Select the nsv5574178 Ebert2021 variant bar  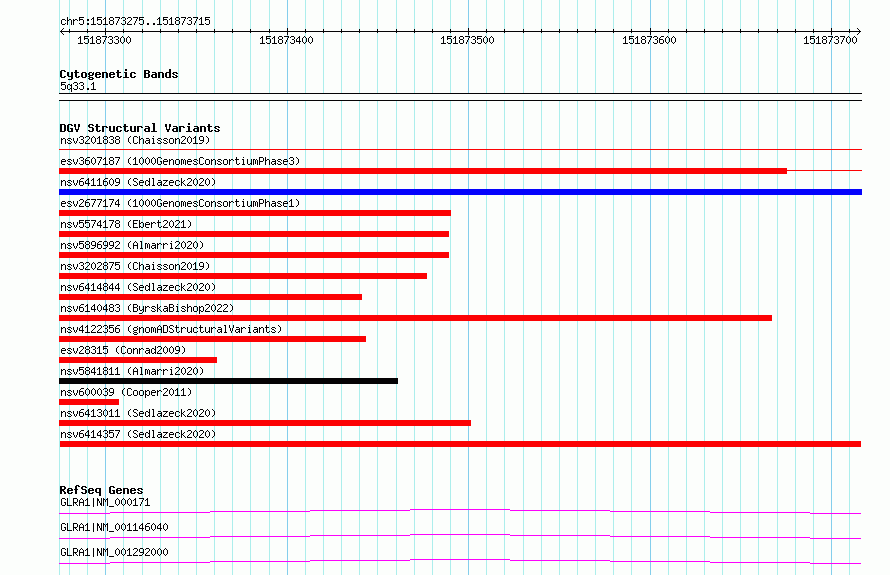click(254, 234)
